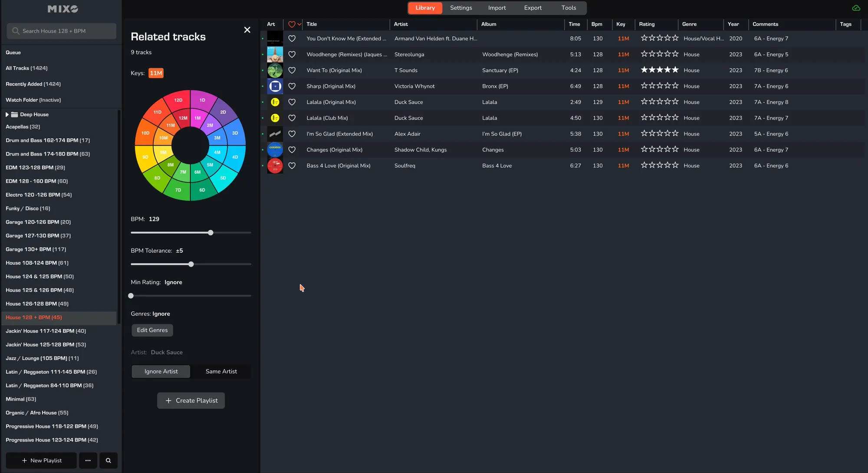This screenshot has width=868, height=473.
Task: Click the cloud sync status icon
Action: click(856, 8)
